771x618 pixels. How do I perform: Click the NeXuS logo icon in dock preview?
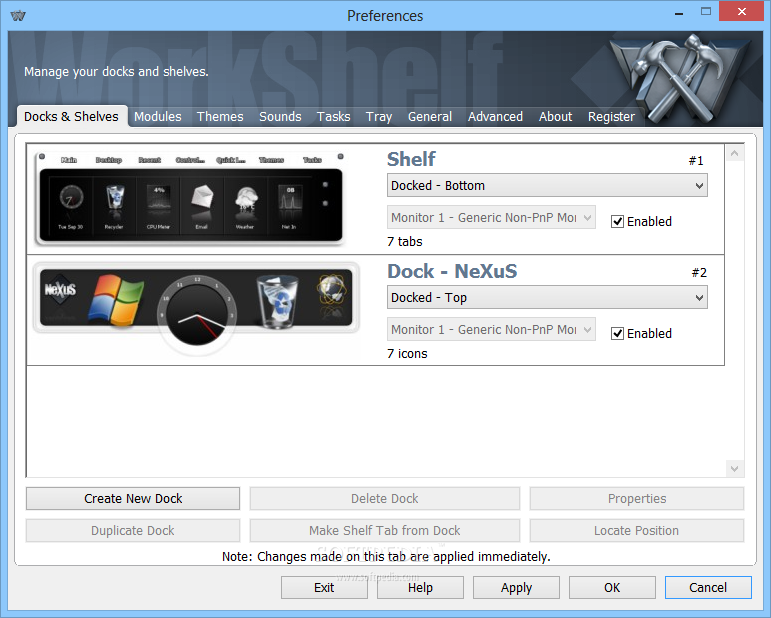click(60, 289)
